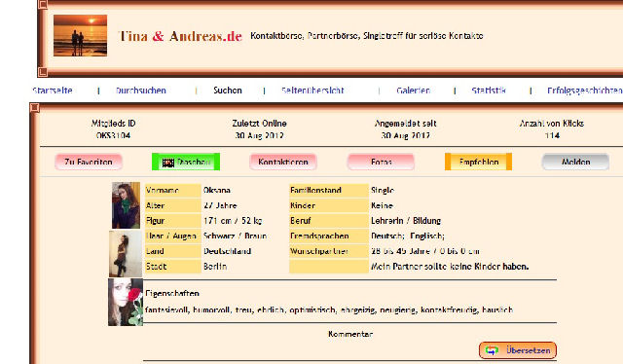
Task: Select text Mein Partner sollte keine Kinder haben
Action: pyautogui.click(x=450, y=267)
